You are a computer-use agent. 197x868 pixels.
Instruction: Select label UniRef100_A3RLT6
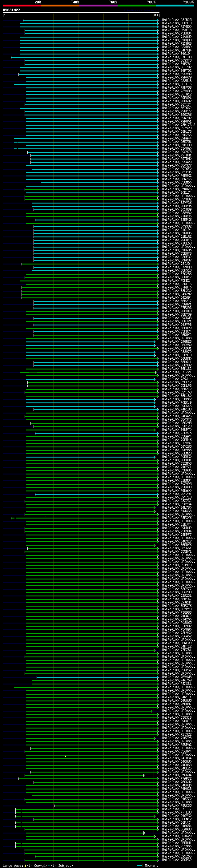(x=176, y=284)
